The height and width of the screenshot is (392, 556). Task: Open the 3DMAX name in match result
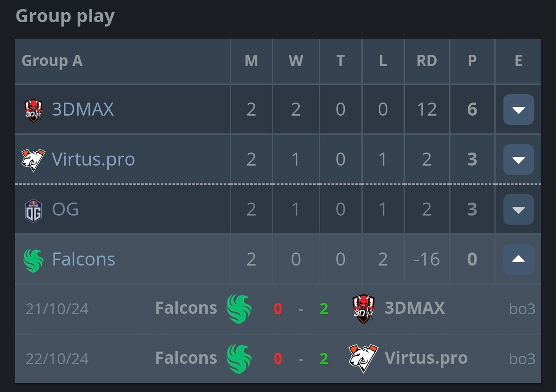[415, 308]
